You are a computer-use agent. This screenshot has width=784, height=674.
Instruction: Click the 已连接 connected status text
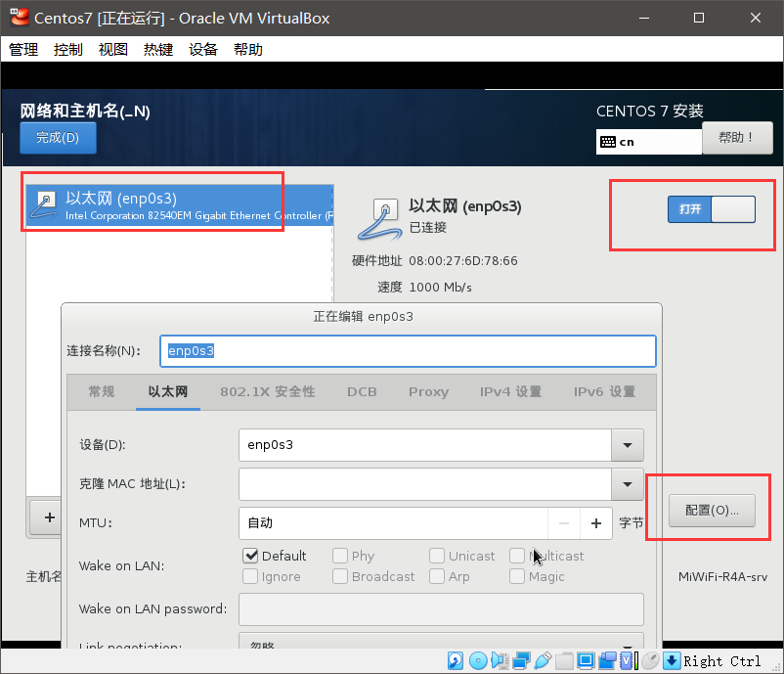click(428, 228)
